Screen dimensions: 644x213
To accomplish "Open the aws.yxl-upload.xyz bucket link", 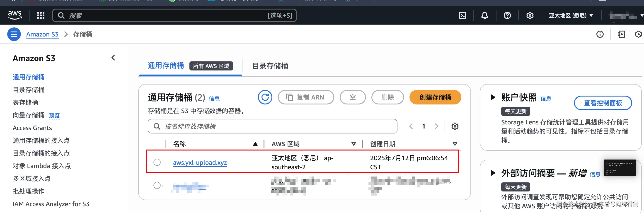I will [x=200, y=162].
